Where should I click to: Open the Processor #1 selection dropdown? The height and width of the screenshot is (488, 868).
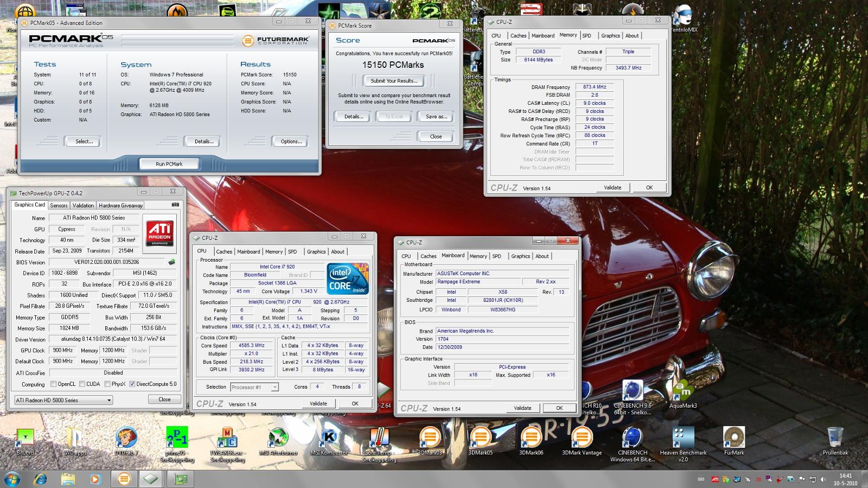254,387
